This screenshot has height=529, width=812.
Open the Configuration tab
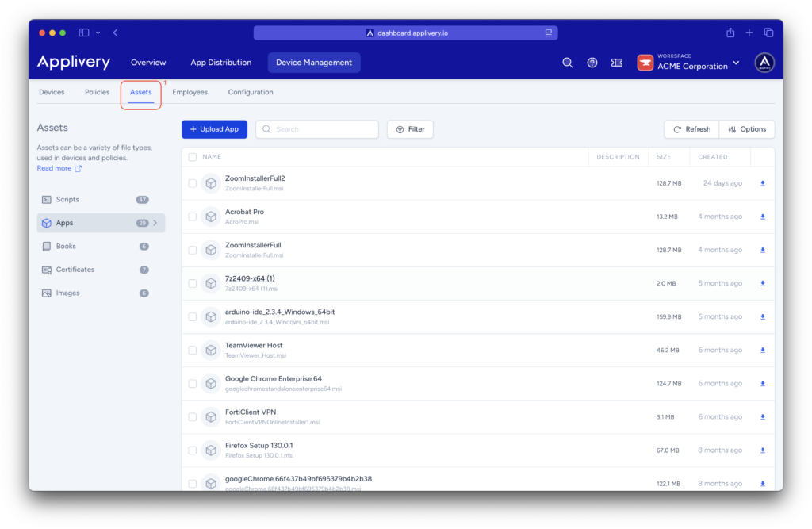tap(251, 92)
